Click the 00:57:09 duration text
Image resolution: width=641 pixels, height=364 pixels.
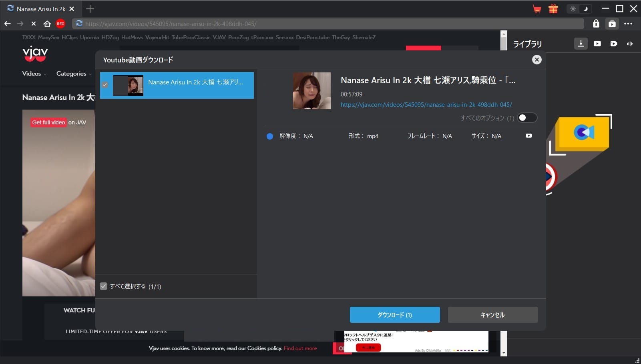[352, 94]
